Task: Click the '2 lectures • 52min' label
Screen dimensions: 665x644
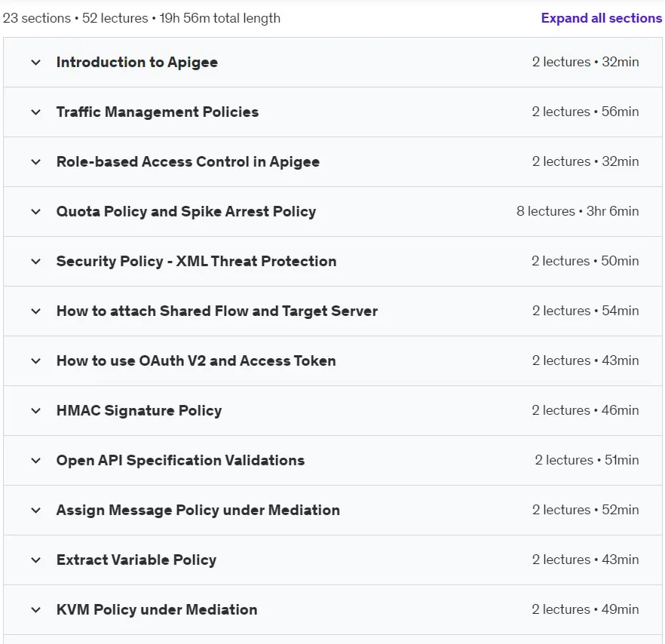Action: (x=585, y=510)
